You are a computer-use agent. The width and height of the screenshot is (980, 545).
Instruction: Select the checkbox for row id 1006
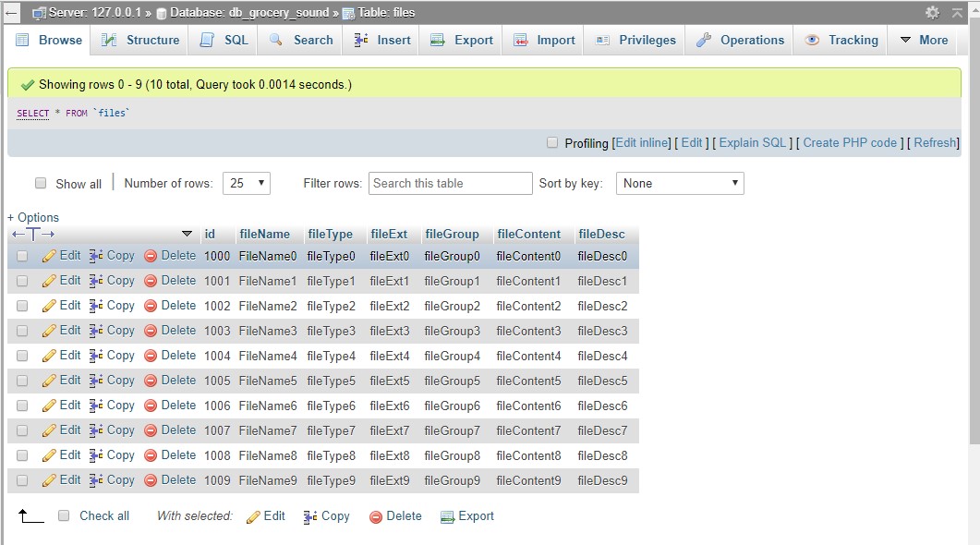coord(22,406)
